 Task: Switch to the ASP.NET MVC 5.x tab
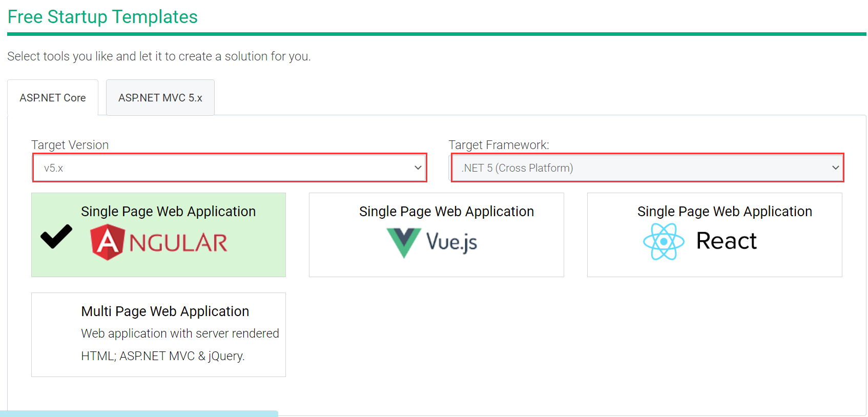160,97
